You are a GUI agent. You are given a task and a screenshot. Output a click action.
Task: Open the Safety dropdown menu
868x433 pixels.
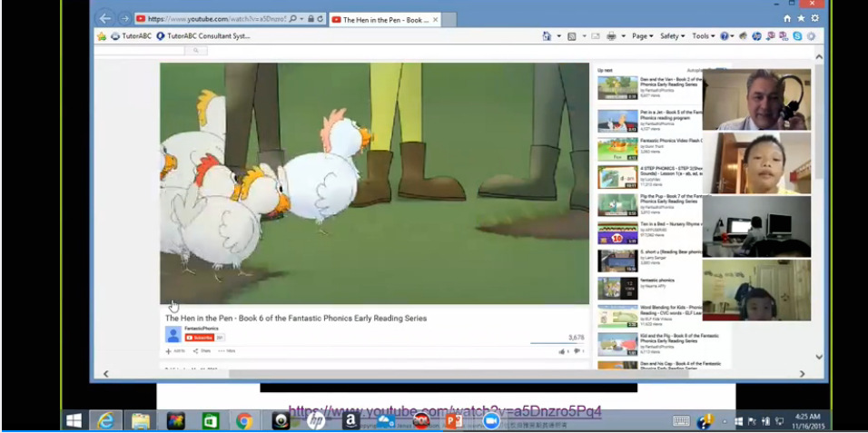672,36
